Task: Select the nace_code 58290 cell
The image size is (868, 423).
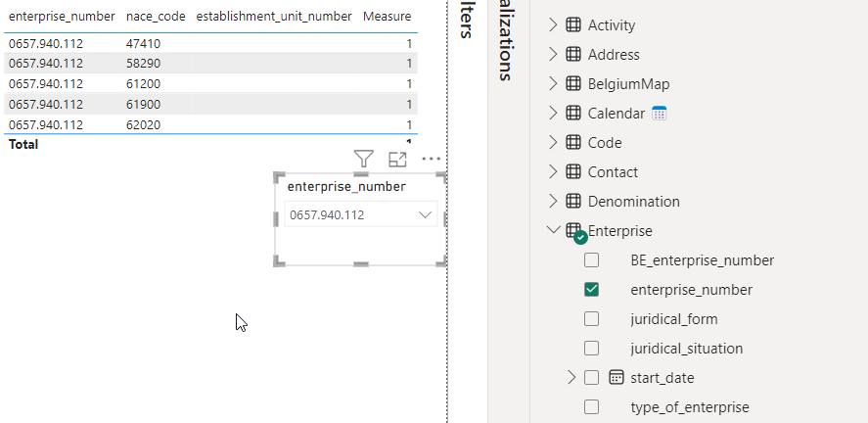Action: coord(144,63)
